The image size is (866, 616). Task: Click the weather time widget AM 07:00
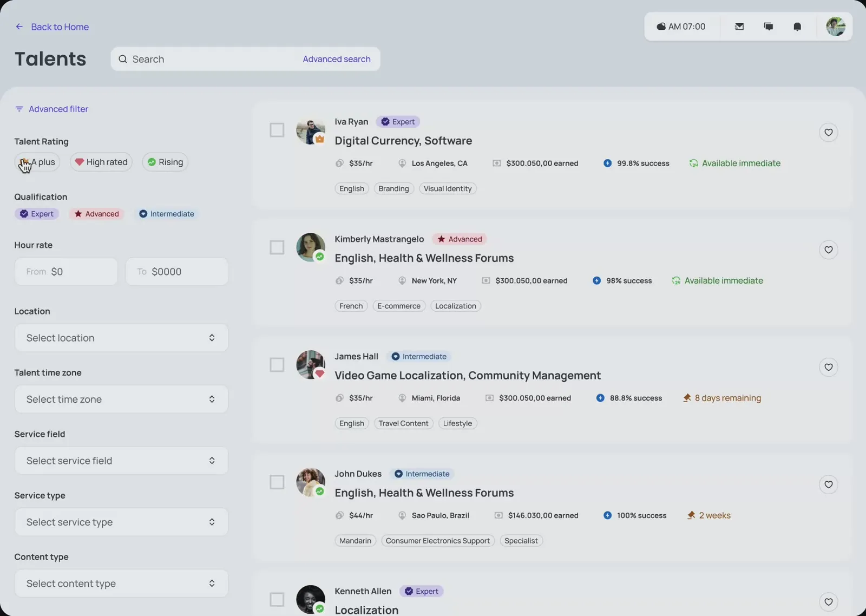(x=681, y=27)
